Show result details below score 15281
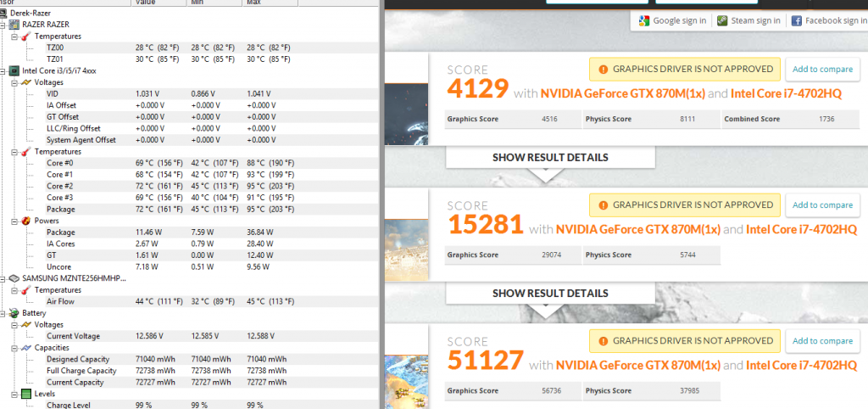Screen dimensions: 868x409 tap(550, 293)
